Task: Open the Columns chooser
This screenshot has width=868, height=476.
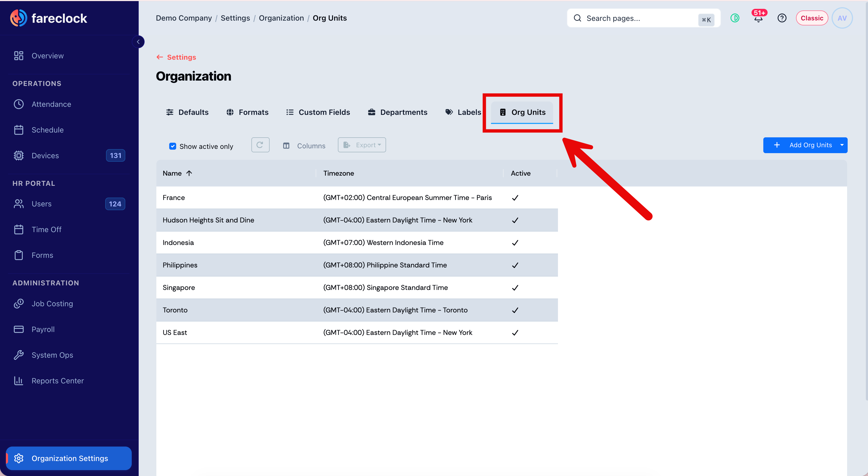Action: click(304, 146)
